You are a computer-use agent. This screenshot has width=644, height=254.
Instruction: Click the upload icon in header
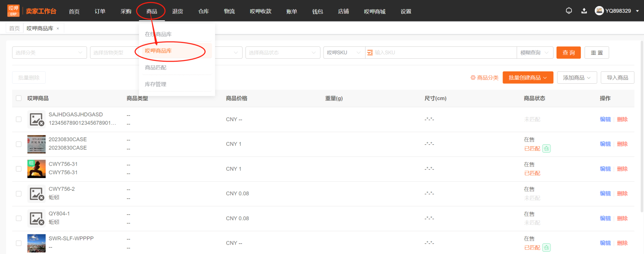tap(584, 11)
